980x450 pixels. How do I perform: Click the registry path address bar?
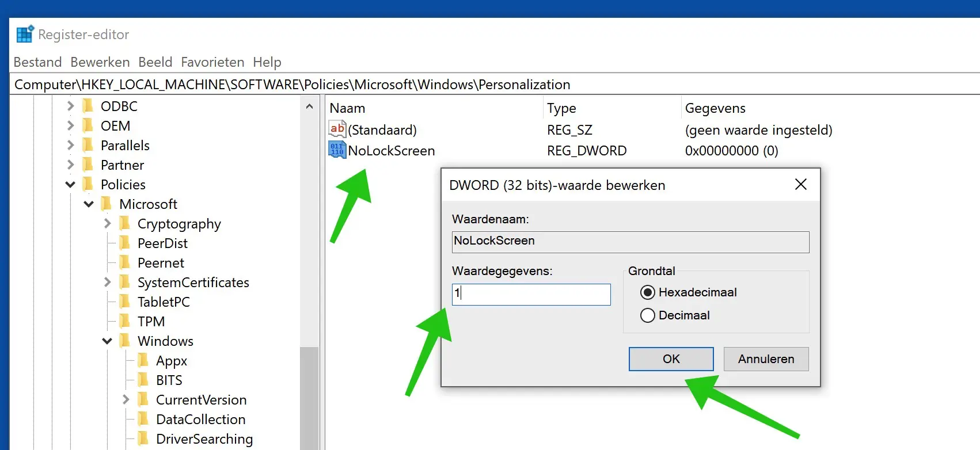point(495,85)
